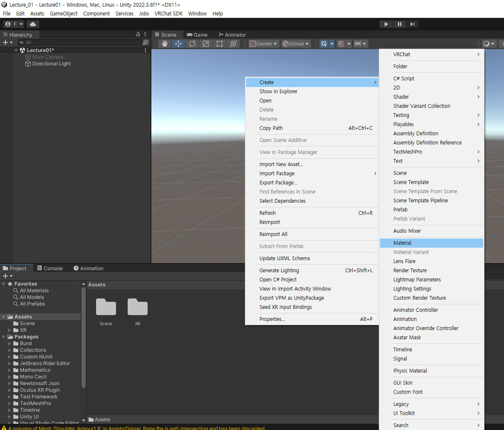Open the Project create plus dropdown
The image size is (504, 430).
coord(8,276)
